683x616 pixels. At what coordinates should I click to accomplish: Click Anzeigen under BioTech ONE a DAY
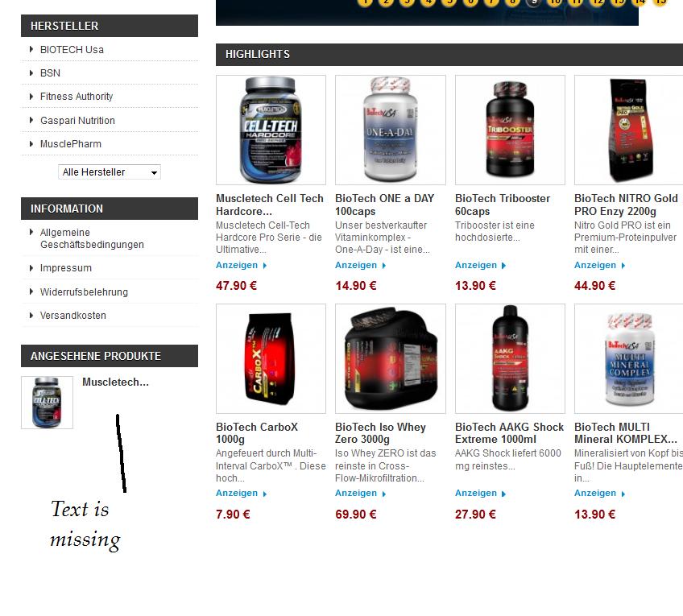point(356,265)
